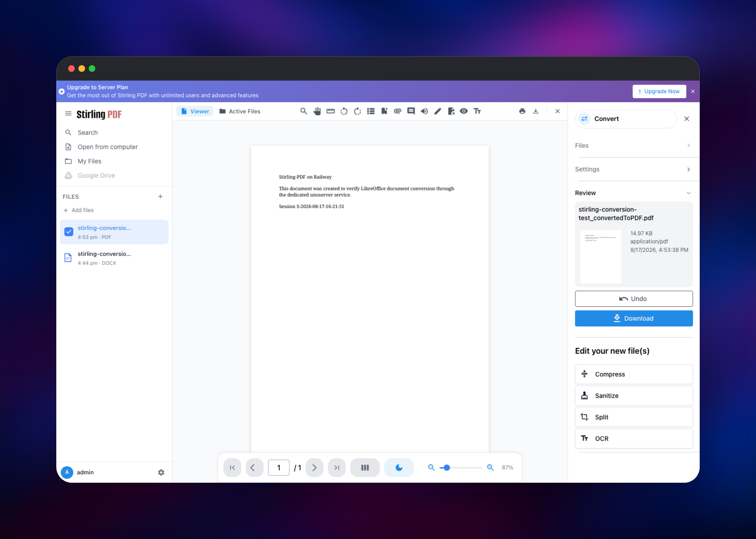Image resolution: width=756 pixels, height=539 pixels.
Task: Open settings gear beside admin
Action: point(161,472)
